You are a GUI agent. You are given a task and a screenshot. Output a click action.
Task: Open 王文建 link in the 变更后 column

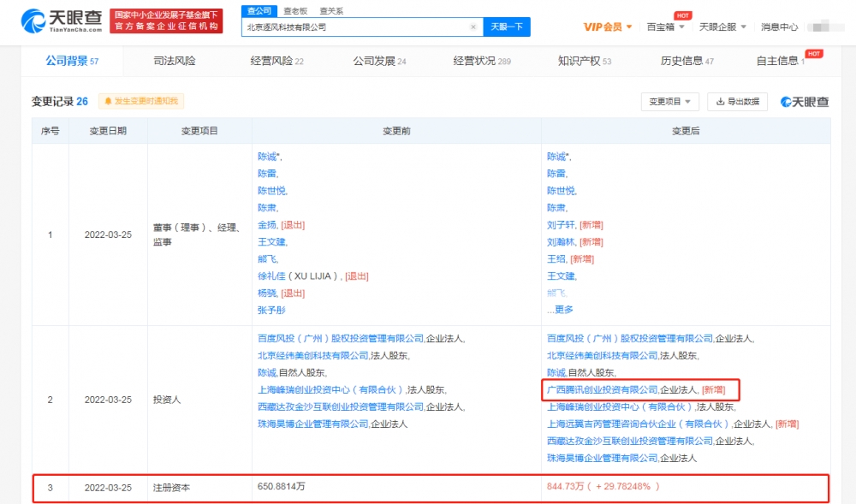(561, 276)
